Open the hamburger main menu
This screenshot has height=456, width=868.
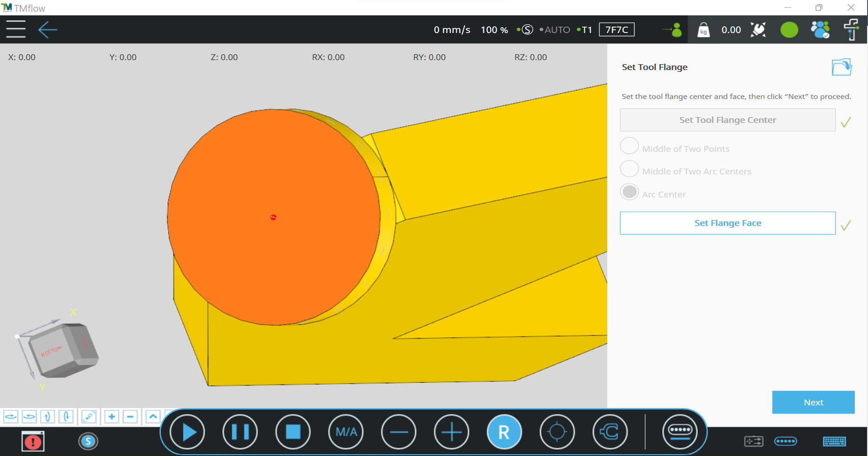tap(16, 29)
